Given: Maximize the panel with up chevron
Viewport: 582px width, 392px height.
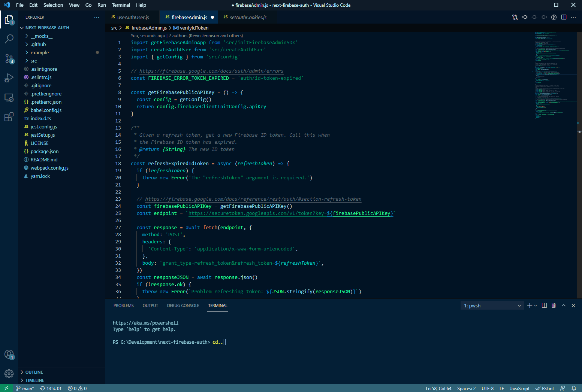Looking at the screenshot, I should [x=564, y=306].
